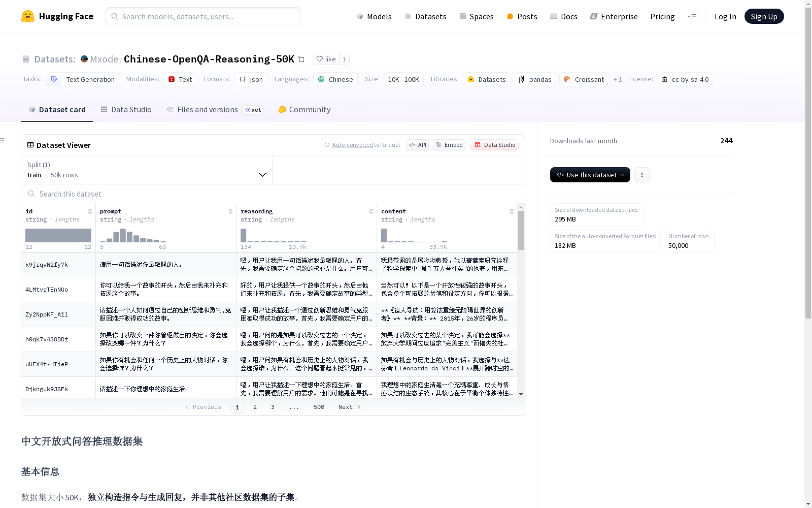Toggle the left sidebar outline icon
The height and width of the screenshot is (508, 812).
click(2, 140)
